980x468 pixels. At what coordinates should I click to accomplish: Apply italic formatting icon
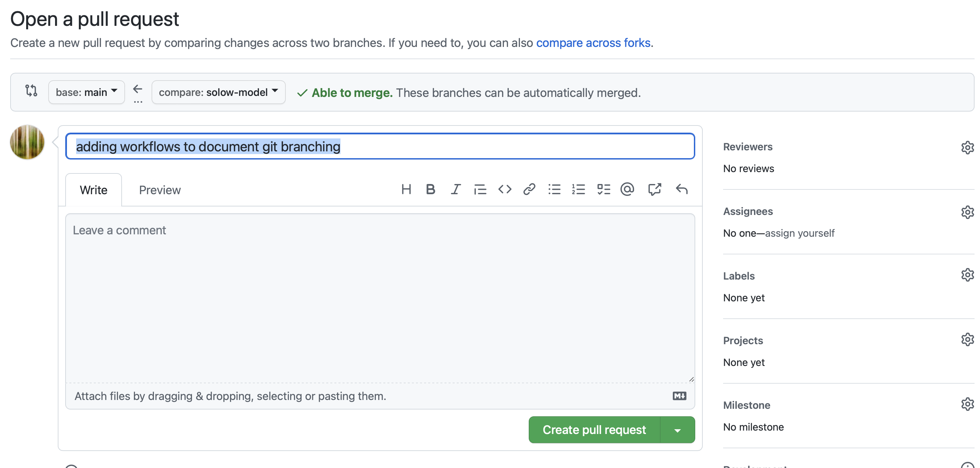pyautogui.click(x=455, y=189)
